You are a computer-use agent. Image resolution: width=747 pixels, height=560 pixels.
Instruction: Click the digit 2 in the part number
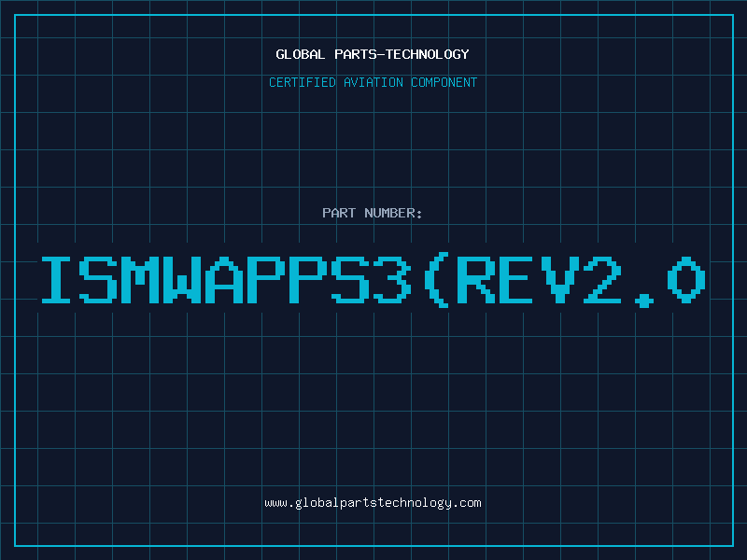coord(601,280)
